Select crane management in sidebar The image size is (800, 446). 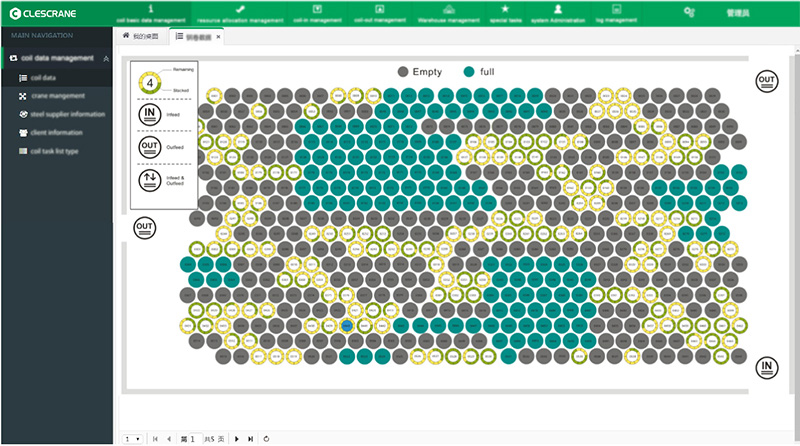57,96
